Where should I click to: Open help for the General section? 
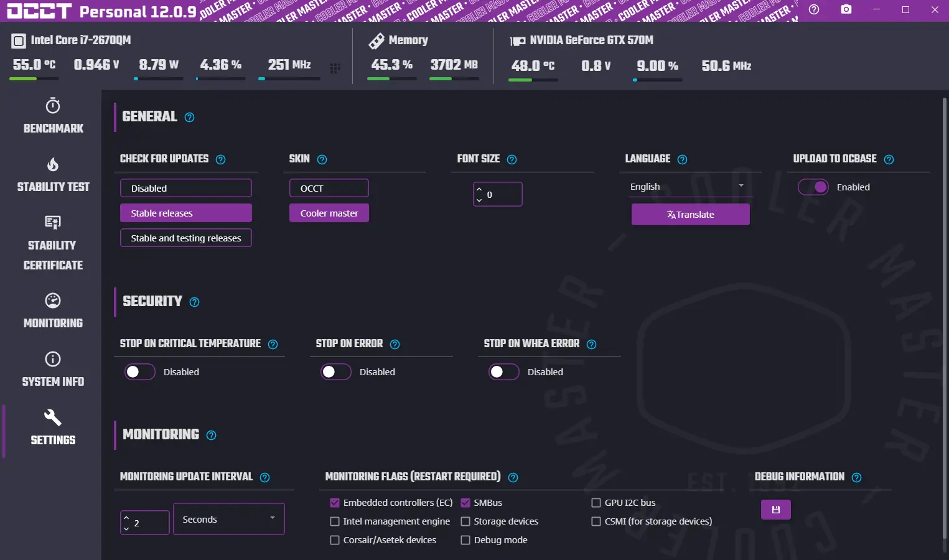coord(190,118)
